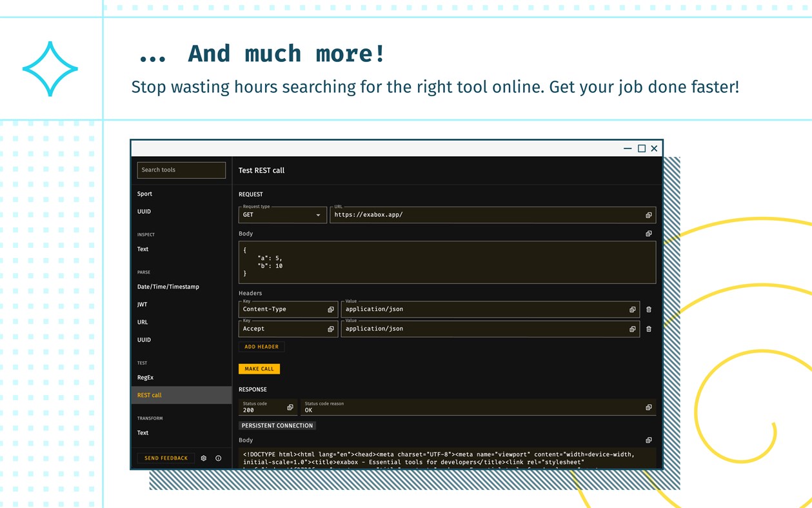Enable the Persistent Connection option
This screenshot has height=508, width=812.
277,425
